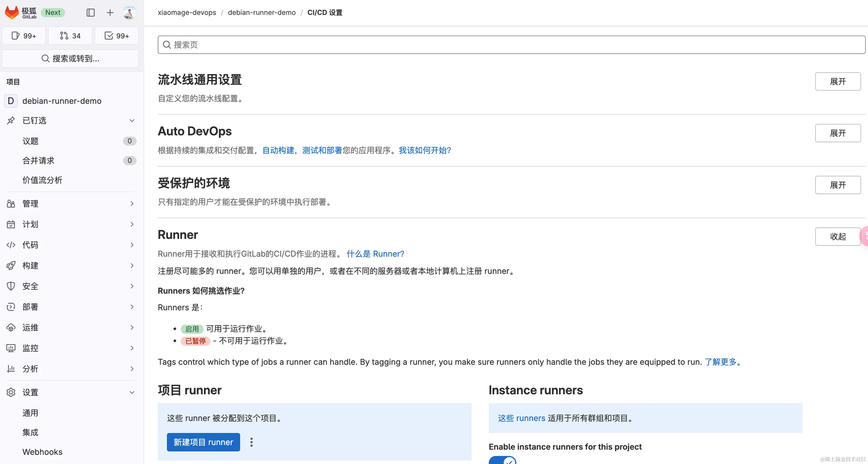Toggle the sidebar collapse icon
Image resolution: width=868 pixels, height=464 pixels.
coord(90,12)
